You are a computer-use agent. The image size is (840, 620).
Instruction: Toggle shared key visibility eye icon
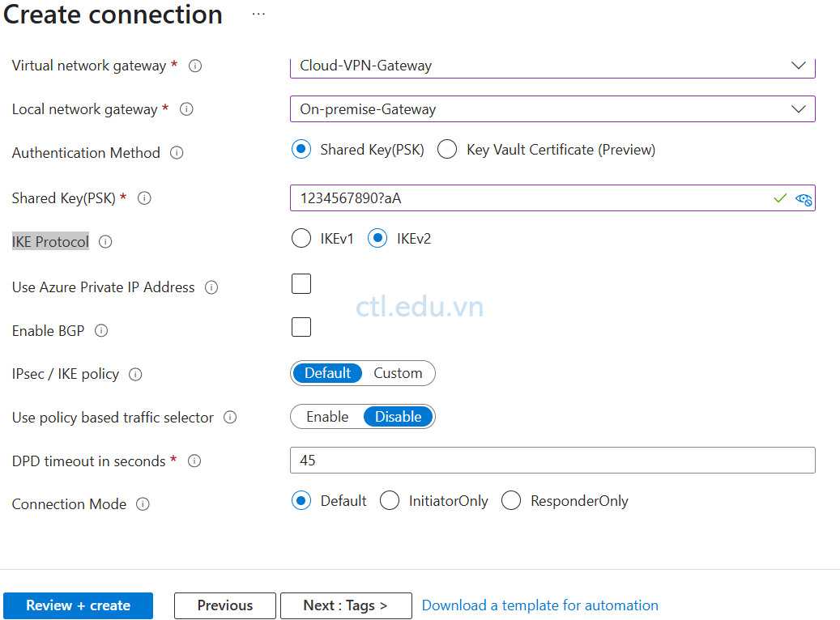[804, 199]
